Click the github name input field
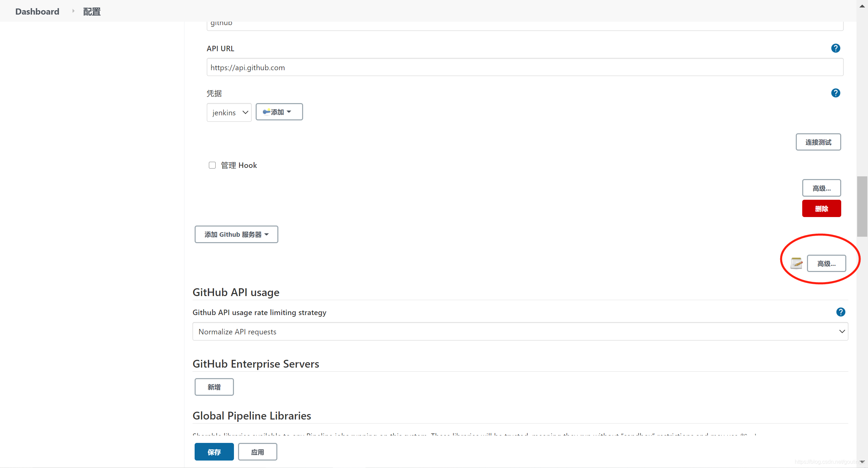Image resolution: width=868 pixels, height=468 pixels. [x=525, y=26]
